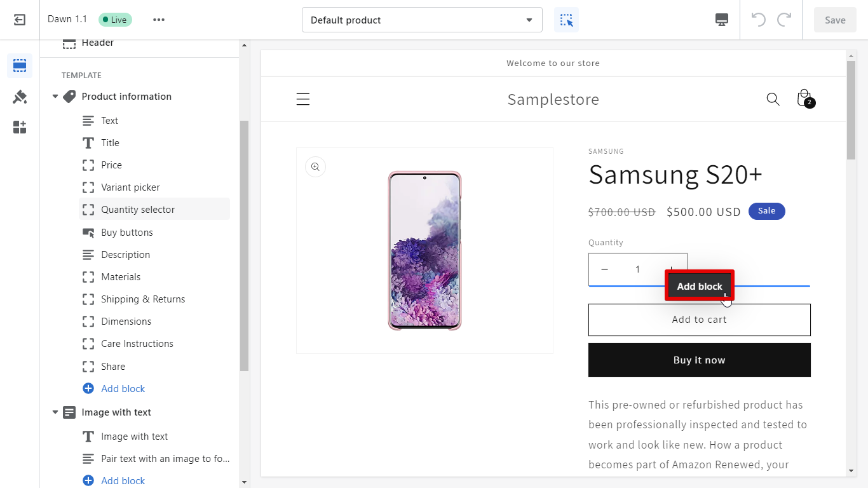Select the Image with text heading block

click(x=154, y=437)
